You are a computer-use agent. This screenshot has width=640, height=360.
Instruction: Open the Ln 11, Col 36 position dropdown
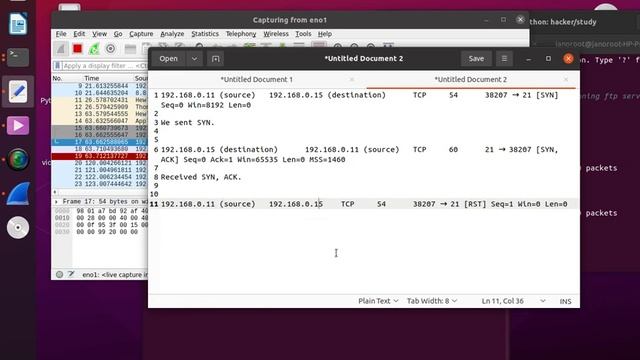coord(513,301)
